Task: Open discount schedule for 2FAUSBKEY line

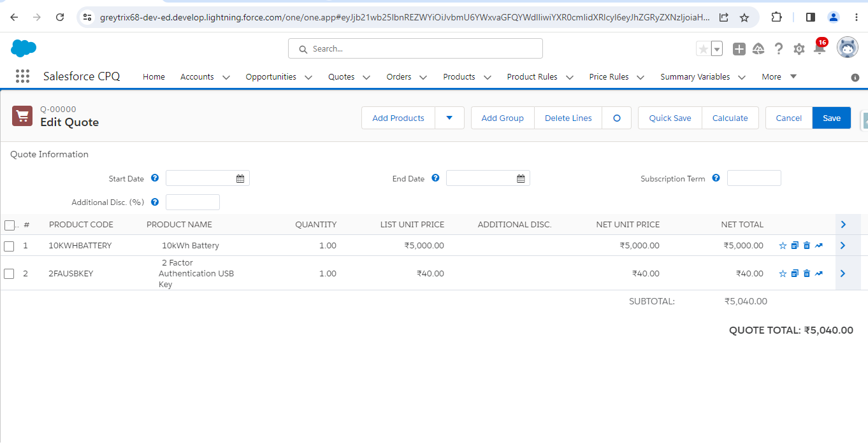Action: click(x=819, y=274)
